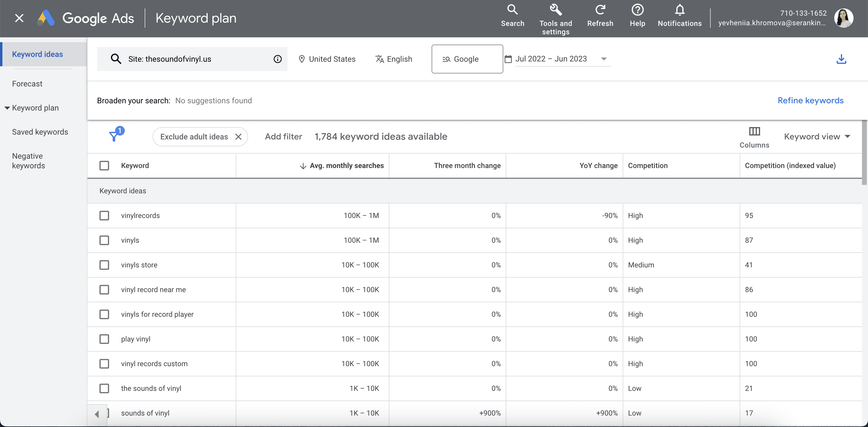Switch to Forecast in the sidebar

pyautogui.click(x=27, y=83)
